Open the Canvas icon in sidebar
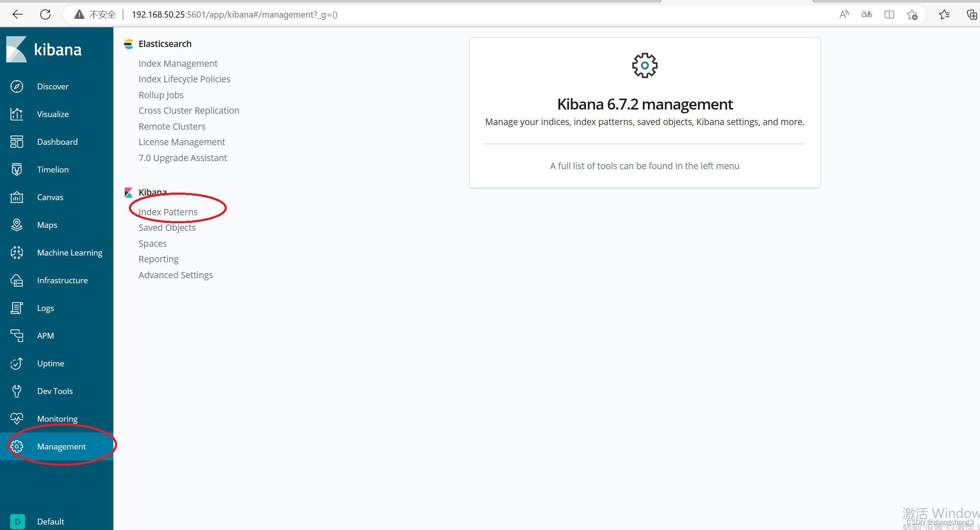This screenshot has width=980, height=530. click(x=17, y=197)
